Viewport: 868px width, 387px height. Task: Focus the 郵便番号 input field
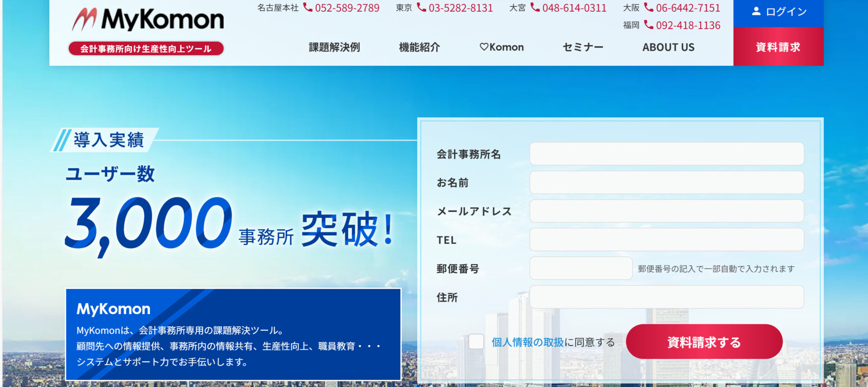pos(580,268)
